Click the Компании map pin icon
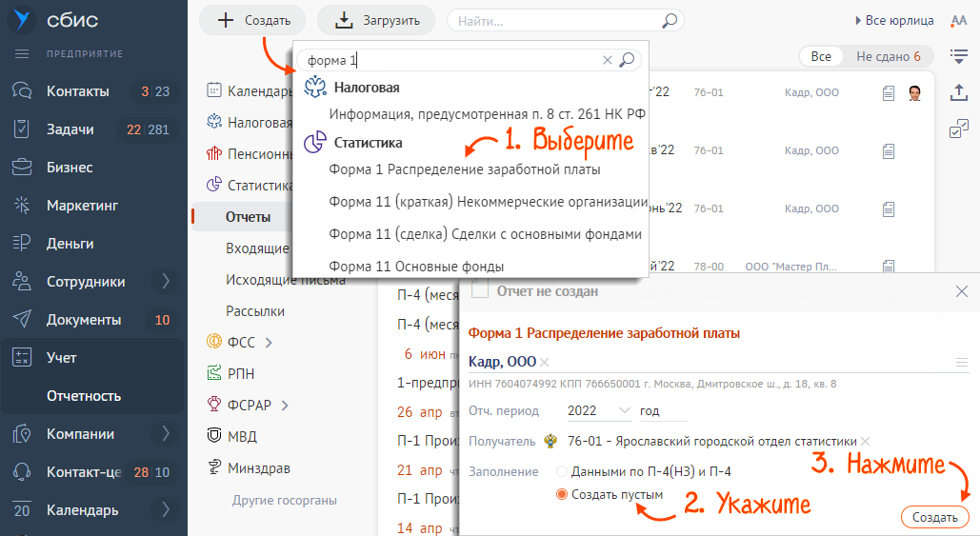Image resolution: width=980 pixels, height=536 pixels. 22,434
